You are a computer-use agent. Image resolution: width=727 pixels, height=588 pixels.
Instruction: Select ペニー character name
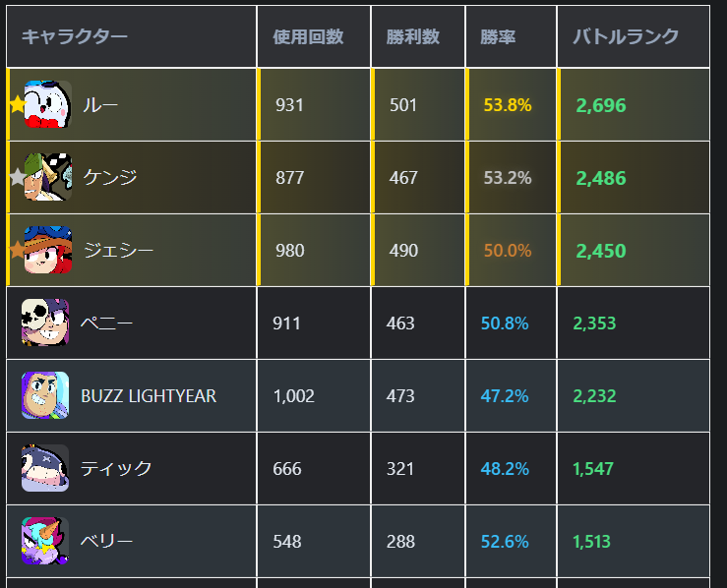[106, 323]
